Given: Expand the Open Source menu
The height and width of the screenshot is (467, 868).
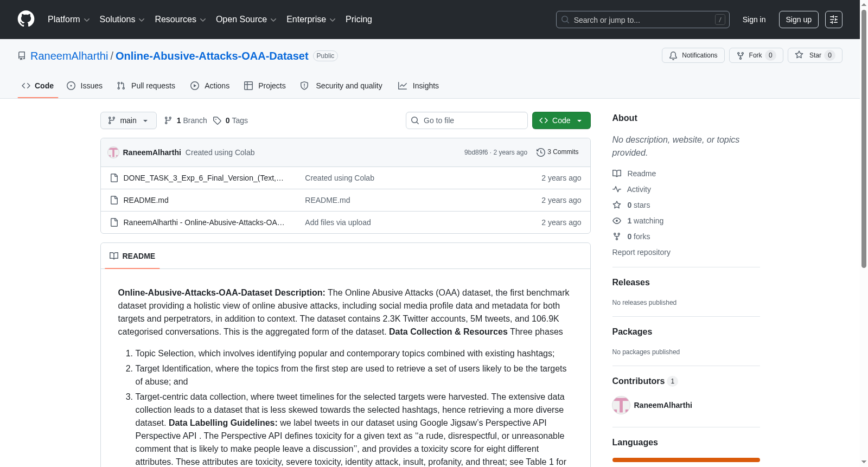Looking at the screenshot, I should 246,20.
